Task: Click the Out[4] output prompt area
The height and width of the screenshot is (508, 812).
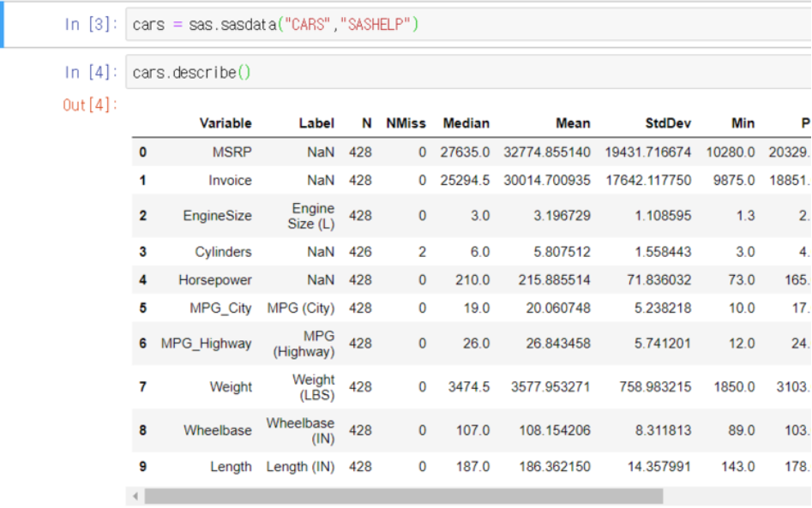Action: [89, 105]
